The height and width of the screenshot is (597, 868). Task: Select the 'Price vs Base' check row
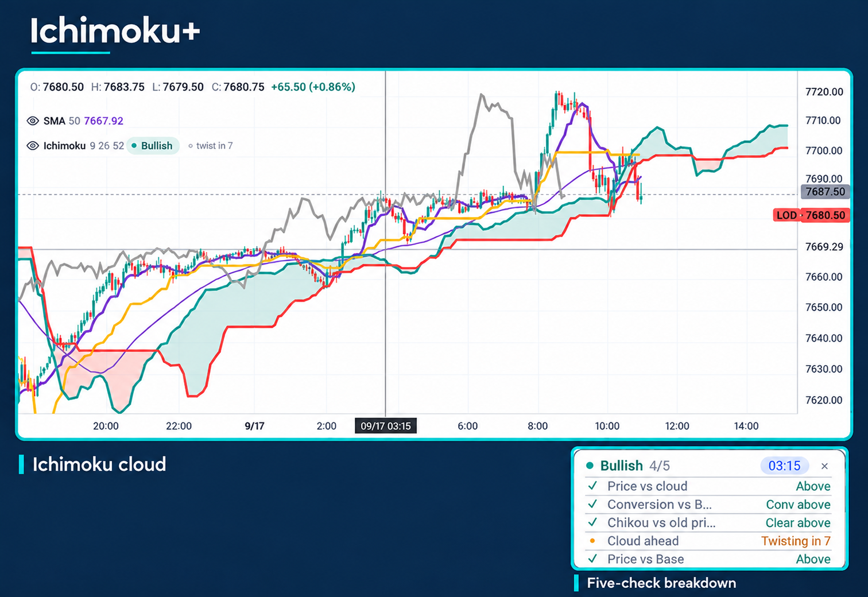[x=708, y=559]
